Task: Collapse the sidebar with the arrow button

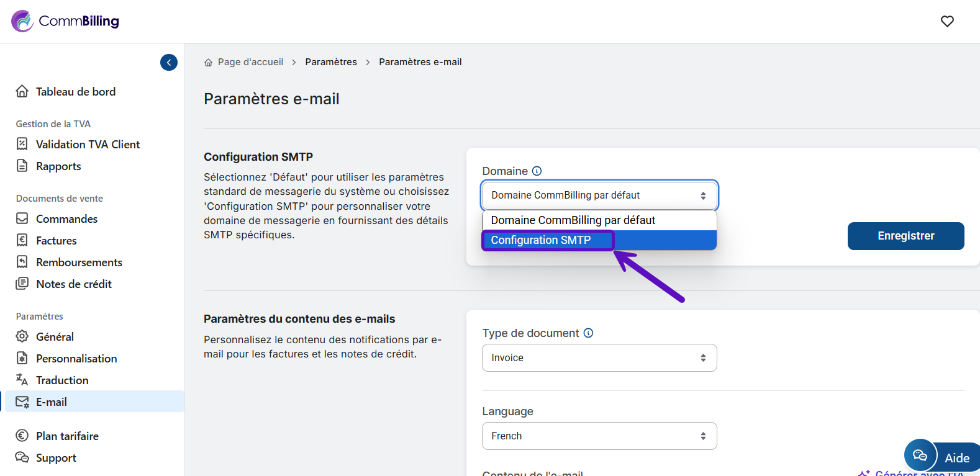Action: [169, 62]
